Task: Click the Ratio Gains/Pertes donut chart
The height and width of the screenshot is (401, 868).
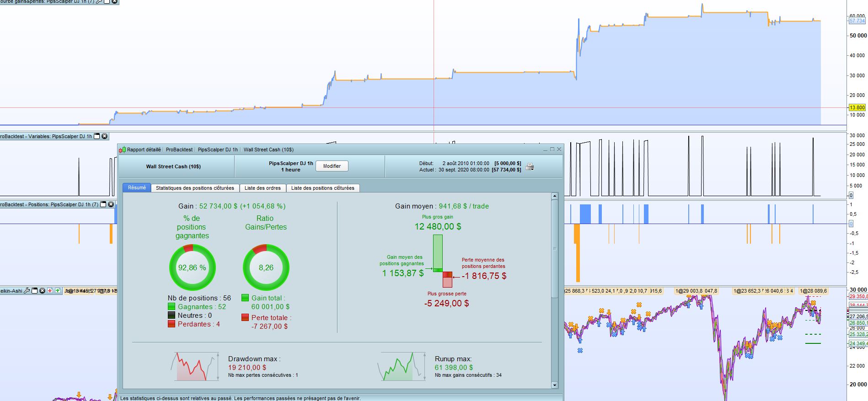Action: pos(266,267)
